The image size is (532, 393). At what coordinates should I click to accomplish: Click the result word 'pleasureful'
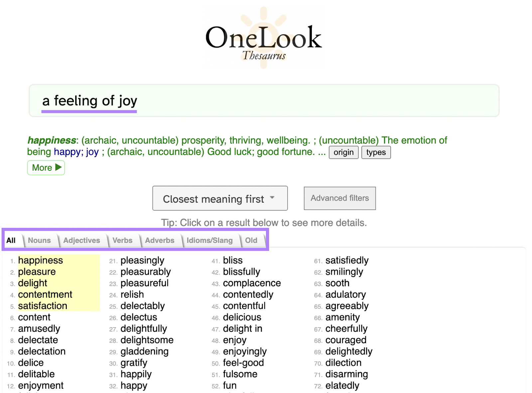145,283
